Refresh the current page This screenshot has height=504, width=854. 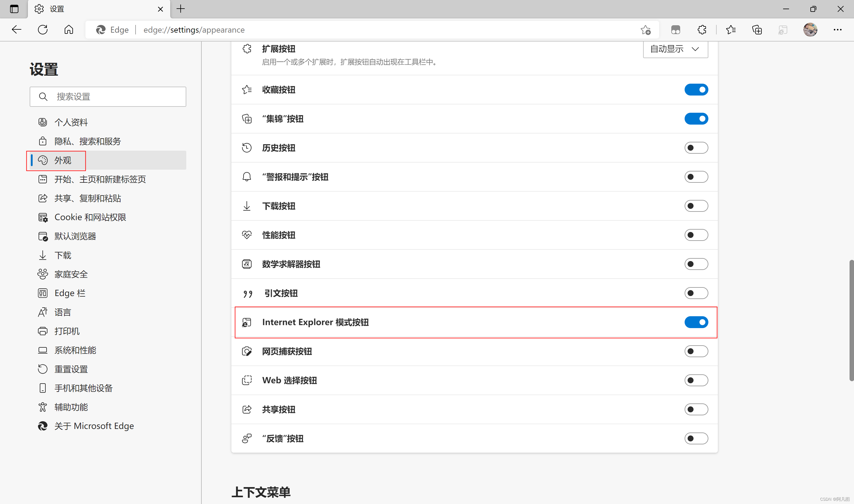click(x=42, y=30)
